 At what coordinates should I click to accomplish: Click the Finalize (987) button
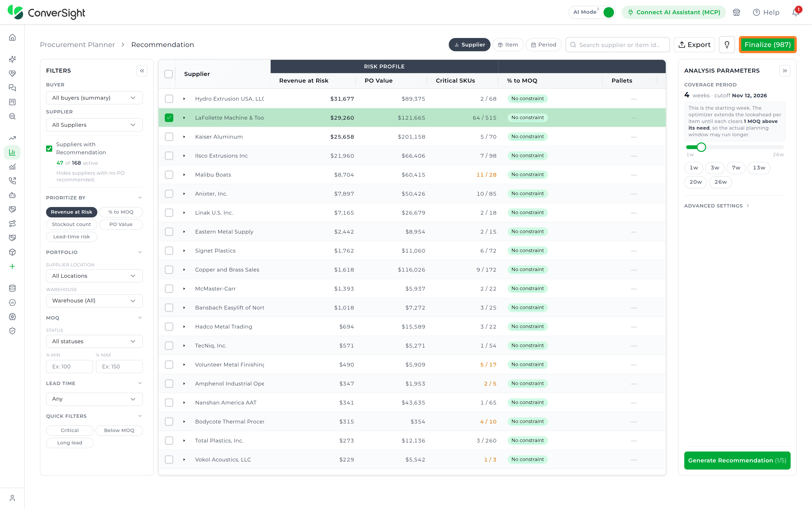(767, 45)
